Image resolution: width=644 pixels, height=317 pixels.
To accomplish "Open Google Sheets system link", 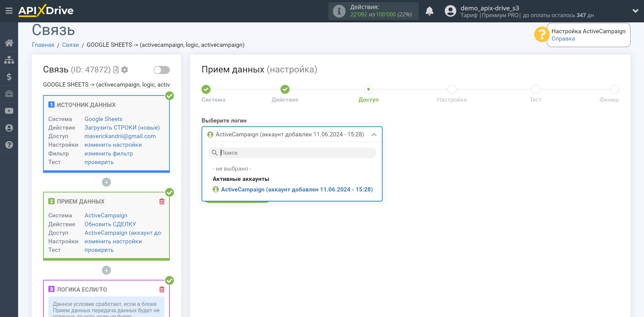I will click(x=103, y=119).
